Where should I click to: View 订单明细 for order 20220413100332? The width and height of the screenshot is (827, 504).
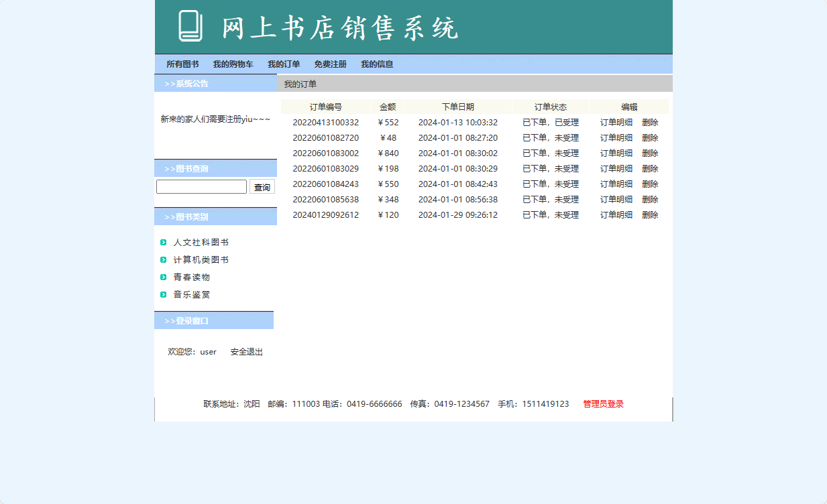[616, 122]
